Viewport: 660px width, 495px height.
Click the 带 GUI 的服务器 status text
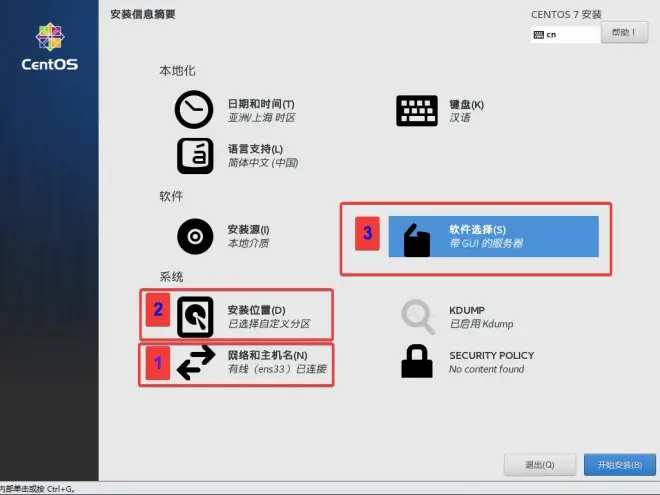click(x=486, y=243)
